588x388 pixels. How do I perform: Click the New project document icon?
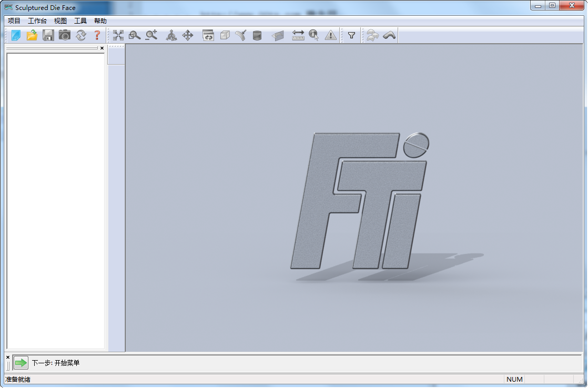[x=16, y=35]
